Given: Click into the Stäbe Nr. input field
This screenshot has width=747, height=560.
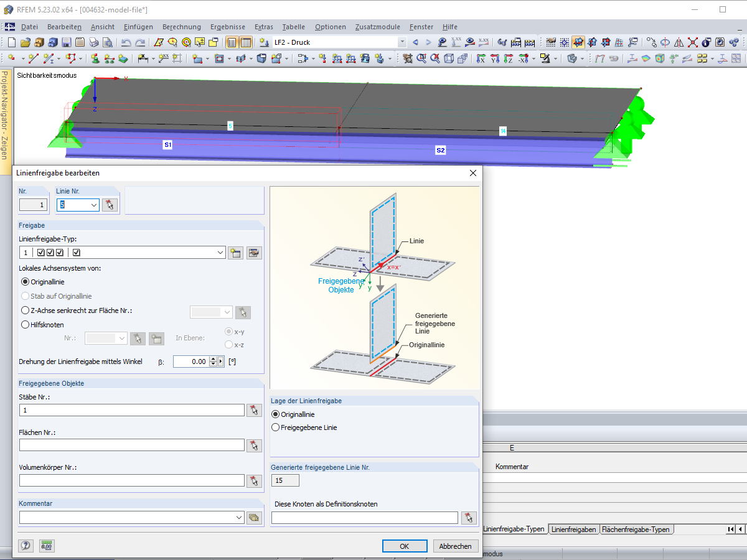Looking at the screenshot, I should click(x=132, y=410).
